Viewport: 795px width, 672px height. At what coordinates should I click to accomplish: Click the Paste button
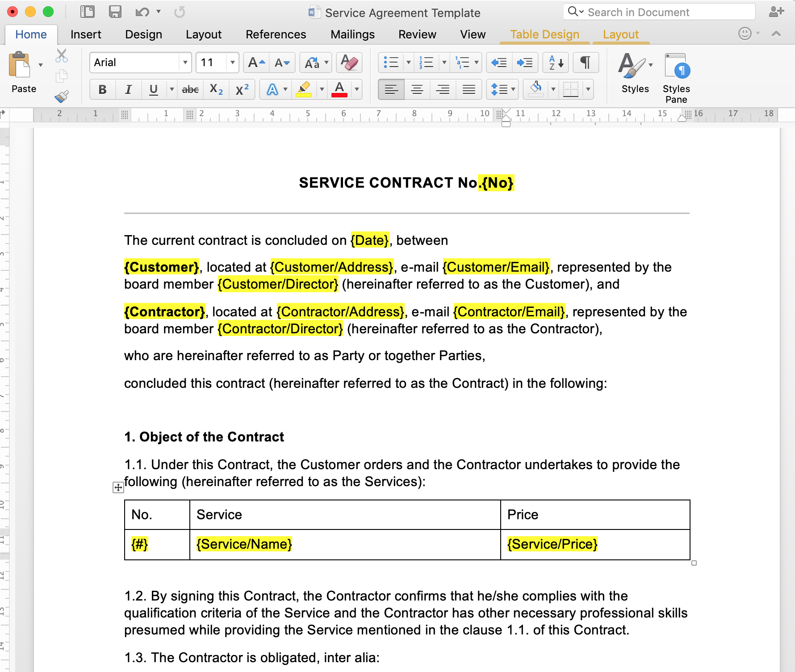click(21, 71)
